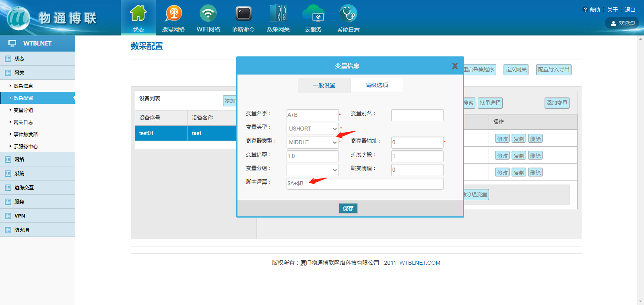644x305 pixels.
Task: Open the WTBLNET.COM footer link
Action: pyautogui.click(x=420, y=263)
